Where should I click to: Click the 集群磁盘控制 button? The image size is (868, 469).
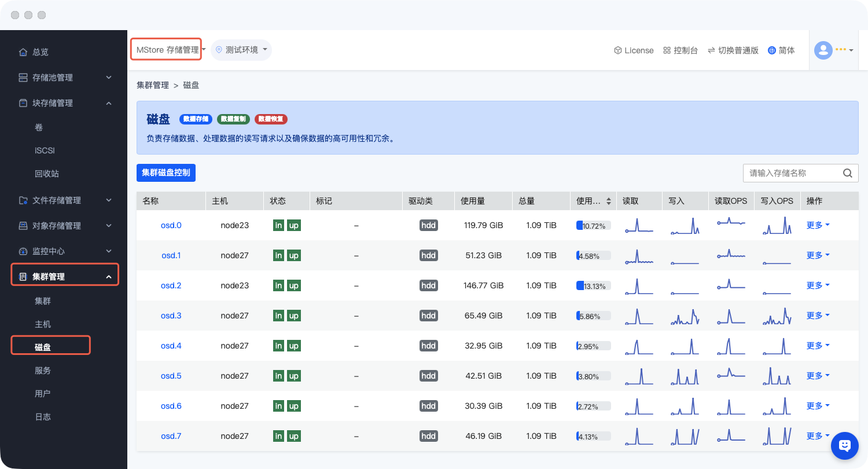coord(166,173)
